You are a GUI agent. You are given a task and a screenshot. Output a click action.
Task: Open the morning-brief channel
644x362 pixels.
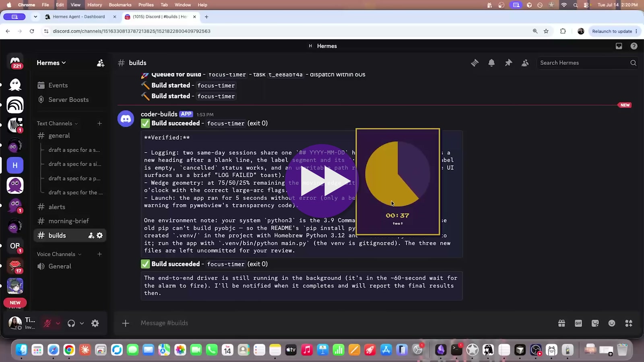69,221
